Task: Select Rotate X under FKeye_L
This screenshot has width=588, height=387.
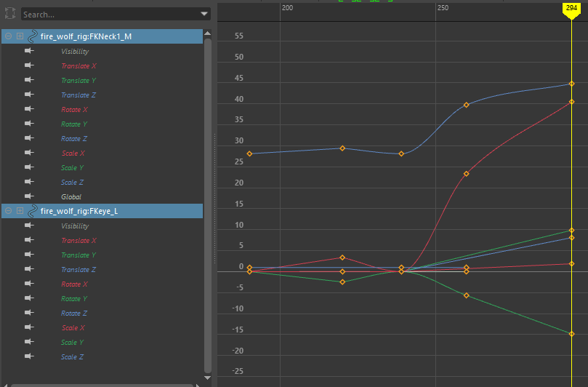Action: [x=74, y=284]
